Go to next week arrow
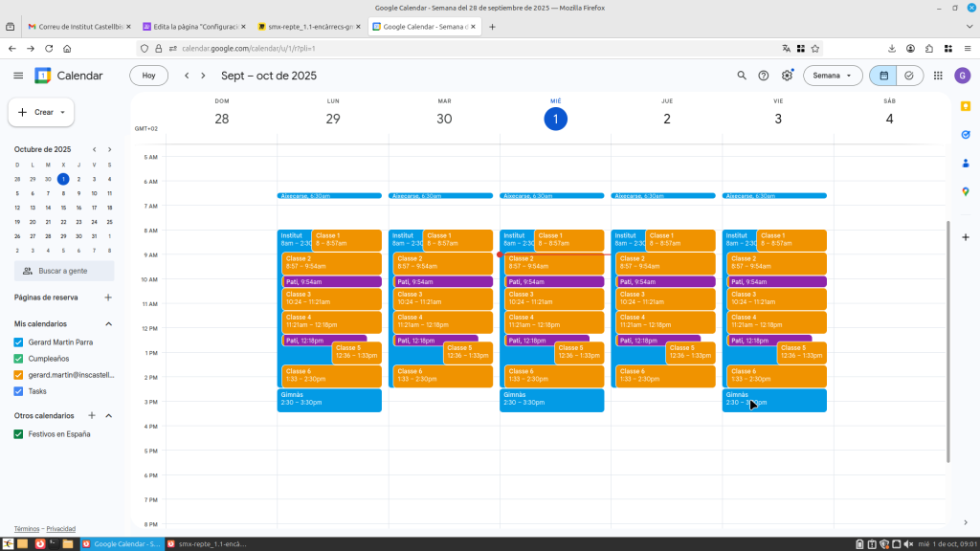This screenshot has height=551, width=980. pyautogui.click(x=203, y=76)
